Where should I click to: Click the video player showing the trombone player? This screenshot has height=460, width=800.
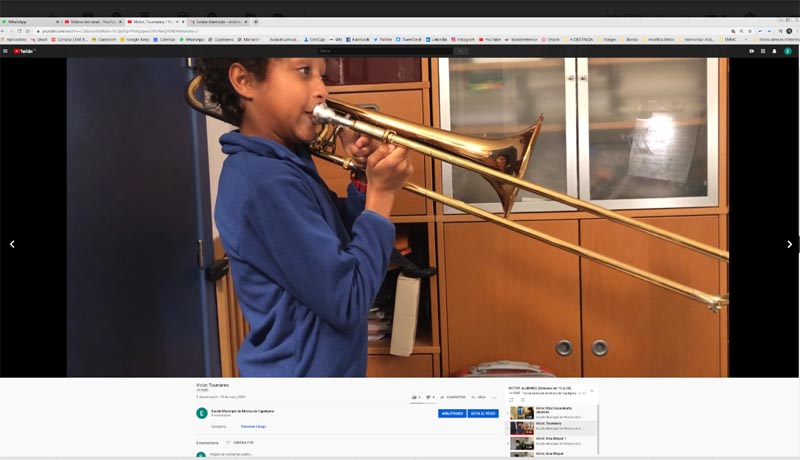tap(397, 217)
